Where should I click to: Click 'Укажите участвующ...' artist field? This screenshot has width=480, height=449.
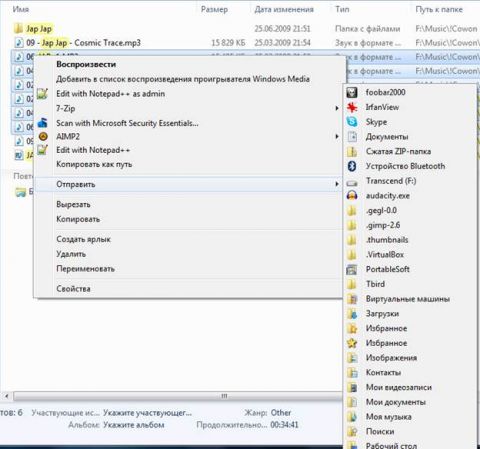click(147, 413)
